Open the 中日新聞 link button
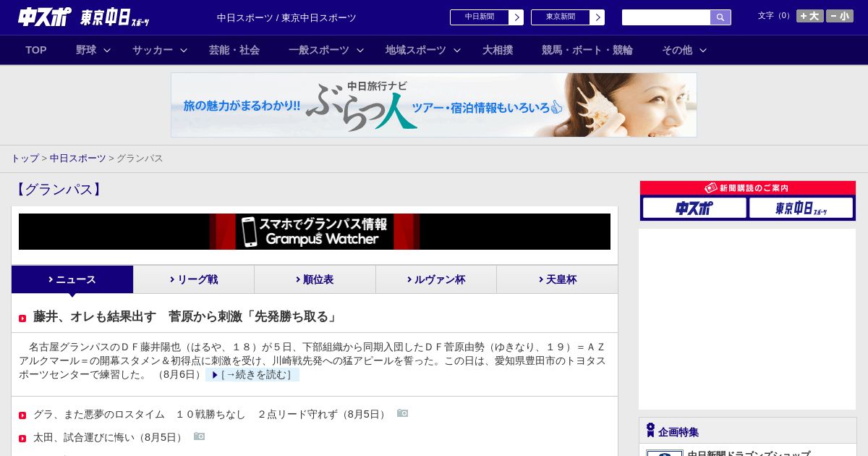This screenshot has height=456, width=868. pos(480,17)
